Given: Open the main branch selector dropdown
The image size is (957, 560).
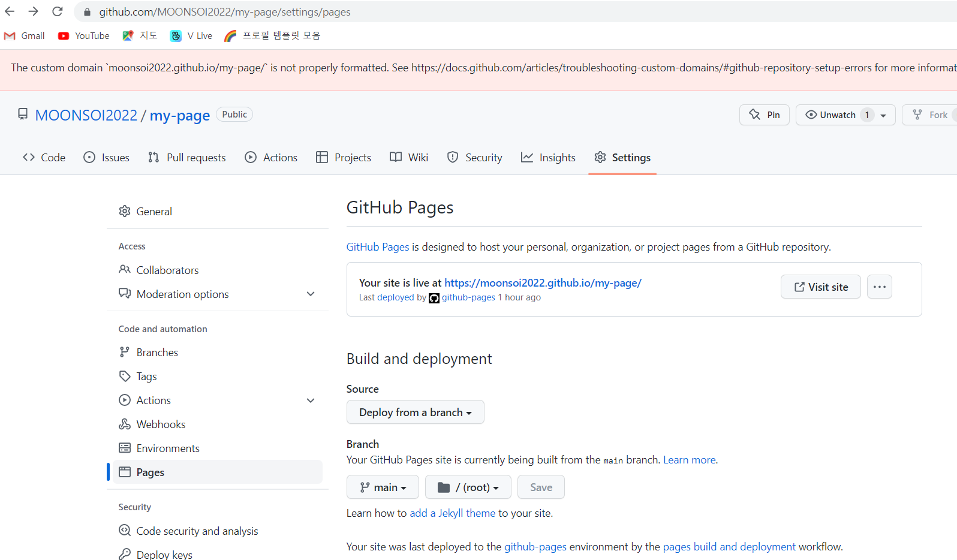Looking at the screenshot, I should coord(383,487).
